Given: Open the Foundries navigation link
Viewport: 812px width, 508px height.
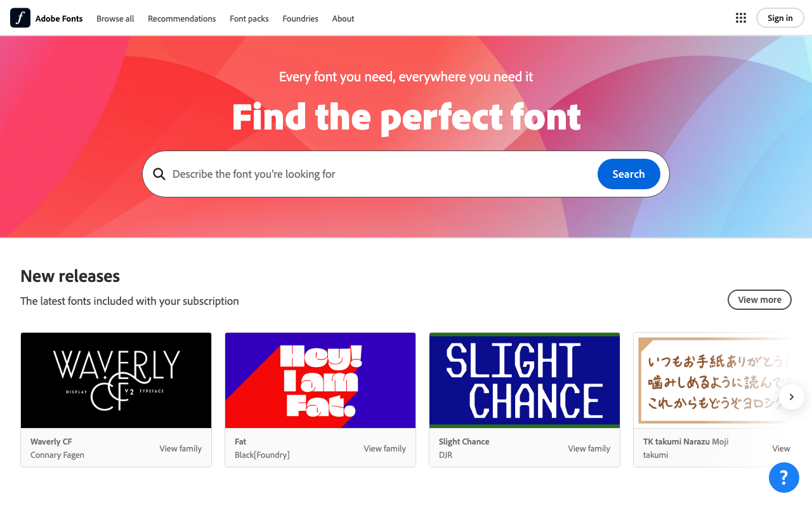Looking at the screenshot, I should (301, 18).
